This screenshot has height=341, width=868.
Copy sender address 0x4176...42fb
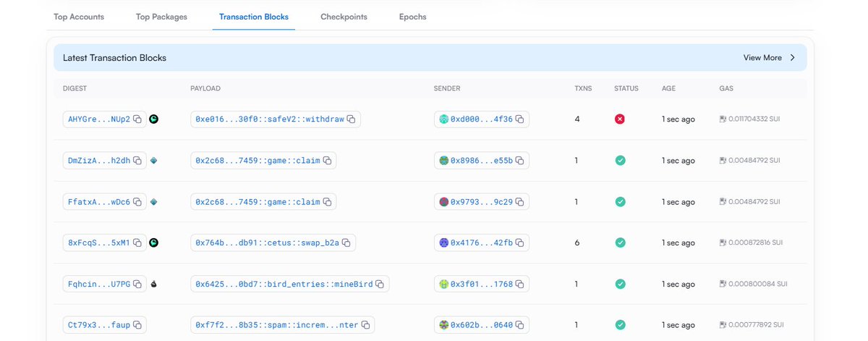pos(519,243)
